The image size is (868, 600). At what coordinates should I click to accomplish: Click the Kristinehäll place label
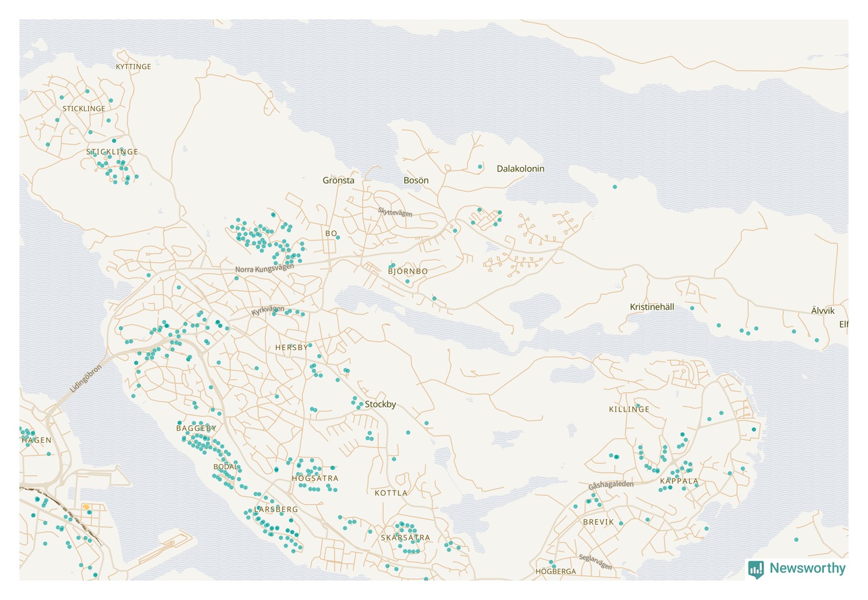(652, 307)
